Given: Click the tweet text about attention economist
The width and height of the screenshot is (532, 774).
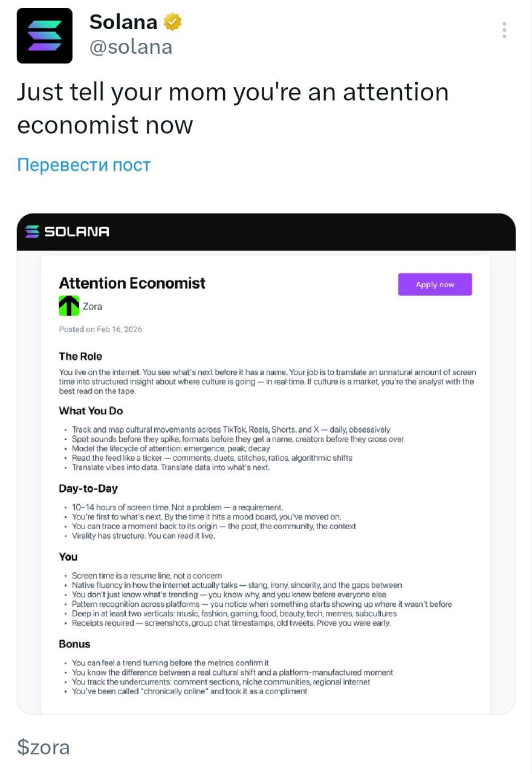Looking at the screenshot, I should click(232, 108).
